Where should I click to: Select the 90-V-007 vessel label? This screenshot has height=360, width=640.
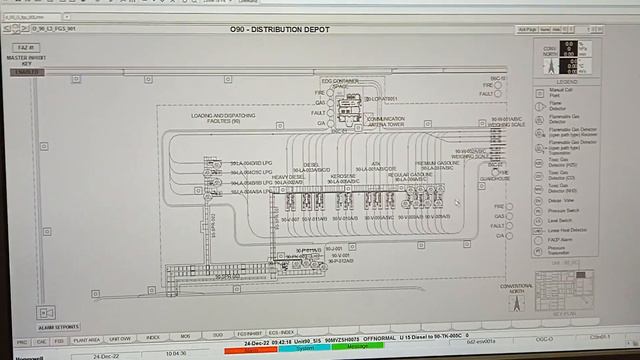(290, 219)
